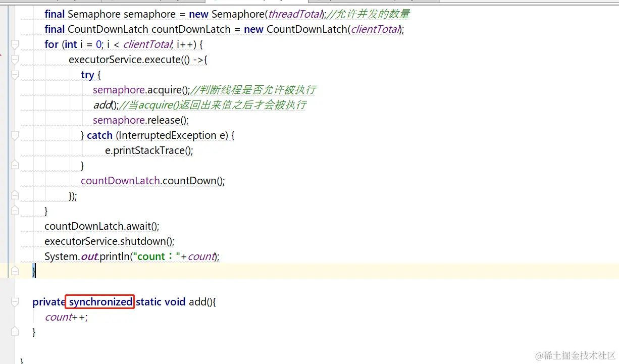The image size is (619, 364).
Task: Click the synchronized keyword in add method
Action: pos(100,302)
